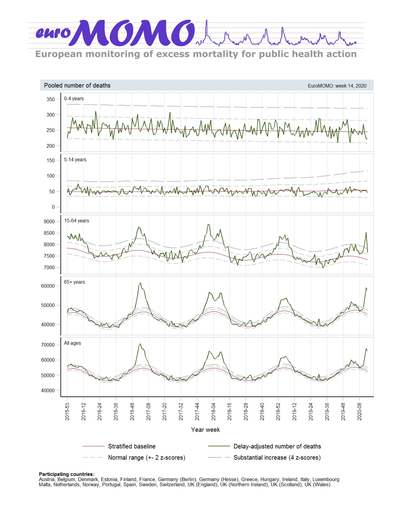Click the 5-14 years panel label
This screenshot has height=532, width=411.
75,160
